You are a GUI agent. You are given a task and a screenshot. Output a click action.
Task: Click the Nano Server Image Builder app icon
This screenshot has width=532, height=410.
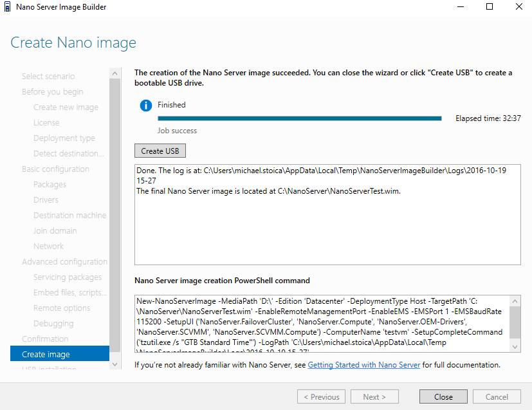click(7, 7)
